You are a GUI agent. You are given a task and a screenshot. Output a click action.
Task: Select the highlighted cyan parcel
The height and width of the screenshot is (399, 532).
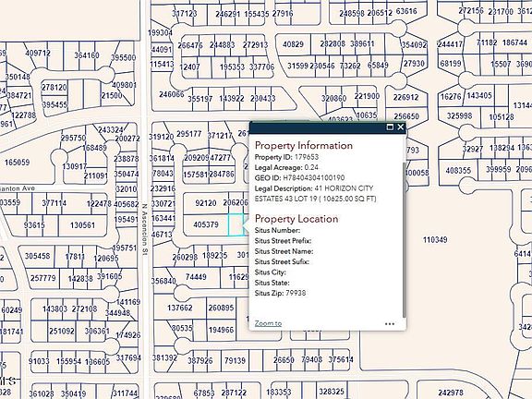tap(236, 224)
